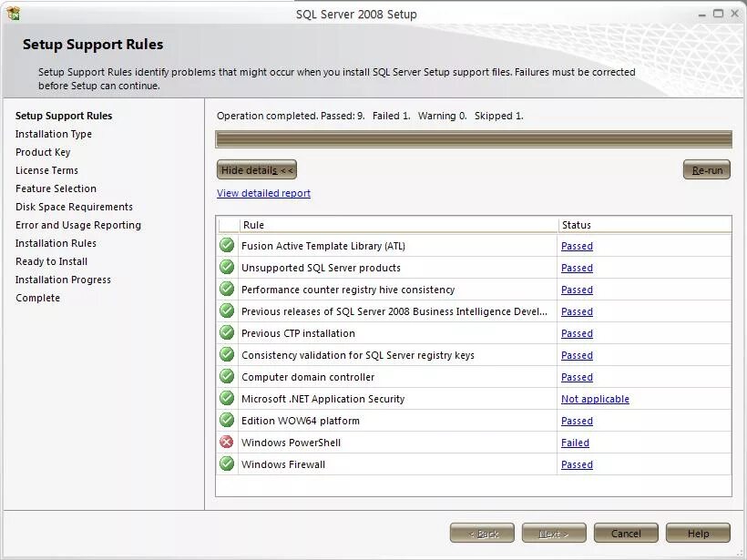Click the check icon for Consistency validation for SQL Server registry keys
This screenshot has height=560, width=747.
click(227, 355)
